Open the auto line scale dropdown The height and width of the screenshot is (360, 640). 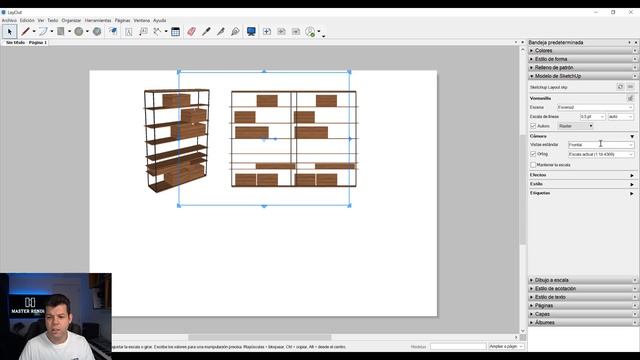(x=621, y=117)
